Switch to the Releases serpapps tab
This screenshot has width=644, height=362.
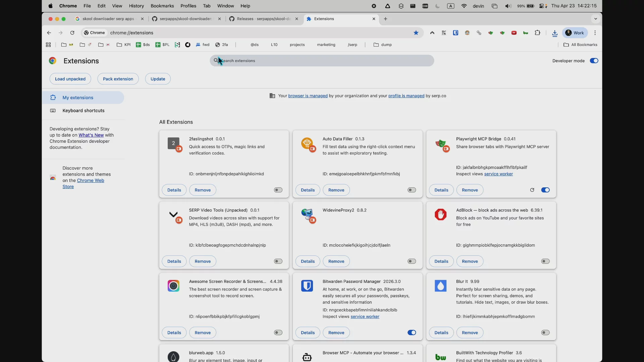264,19
